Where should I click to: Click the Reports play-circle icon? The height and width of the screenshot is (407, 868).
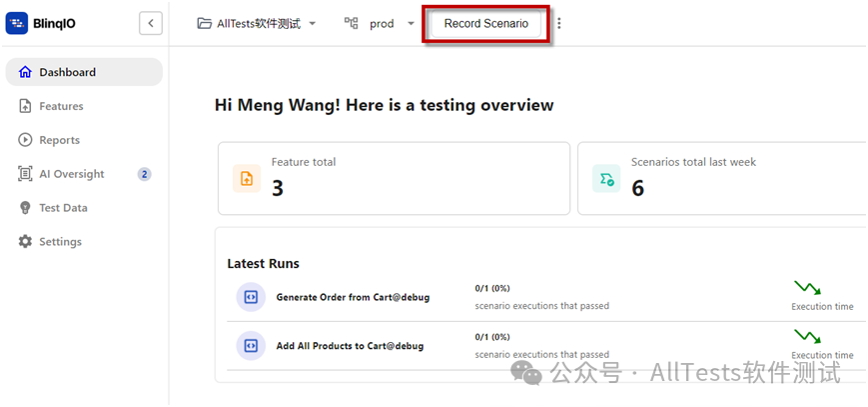coord(25,140)
